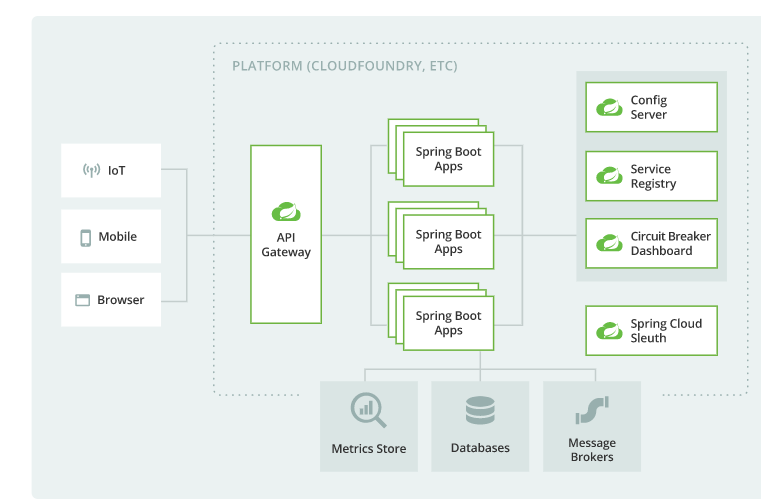
Task: Click the IoT antenna icon
Action: coord(91,170)
